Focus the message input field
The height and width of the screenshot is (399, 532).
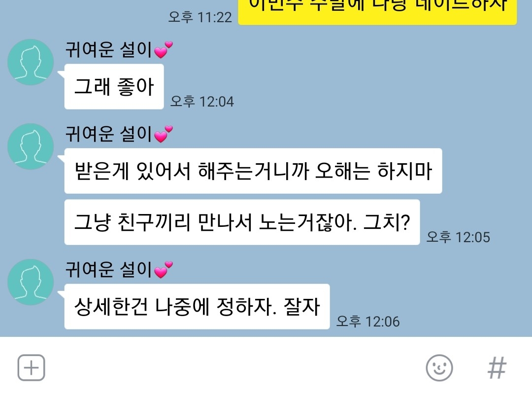coord(234,368)
